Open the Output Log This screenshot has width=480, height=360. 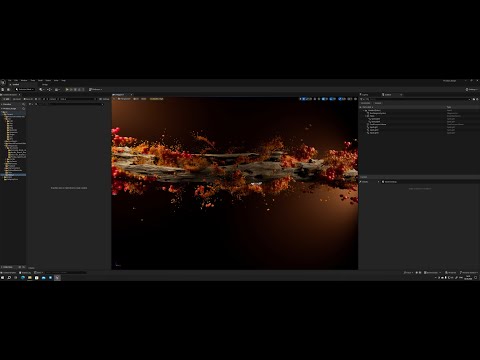[25, 273]
